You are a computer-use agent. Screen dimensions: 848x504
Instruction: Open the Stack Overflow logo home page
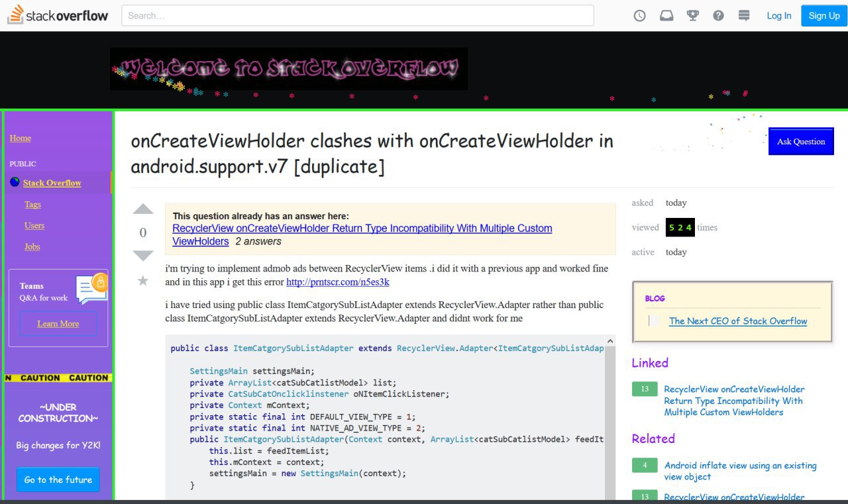tap(58, 15)
